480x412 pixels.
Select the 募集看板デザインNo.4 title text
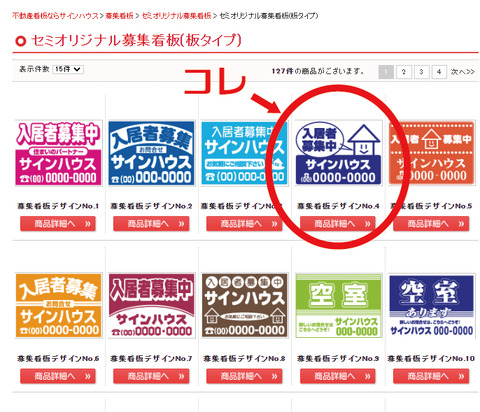(x=338, y=206)
